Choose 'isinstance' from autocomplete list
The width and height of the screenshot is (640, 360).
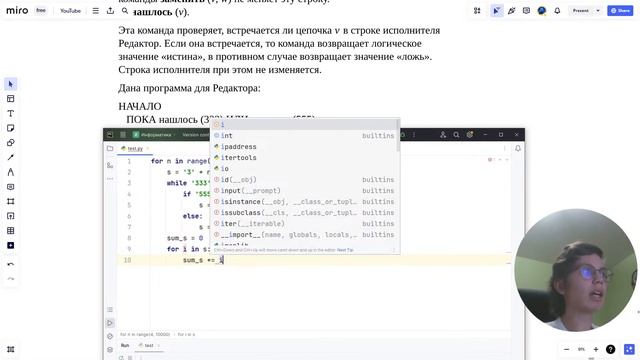(304, 202)
